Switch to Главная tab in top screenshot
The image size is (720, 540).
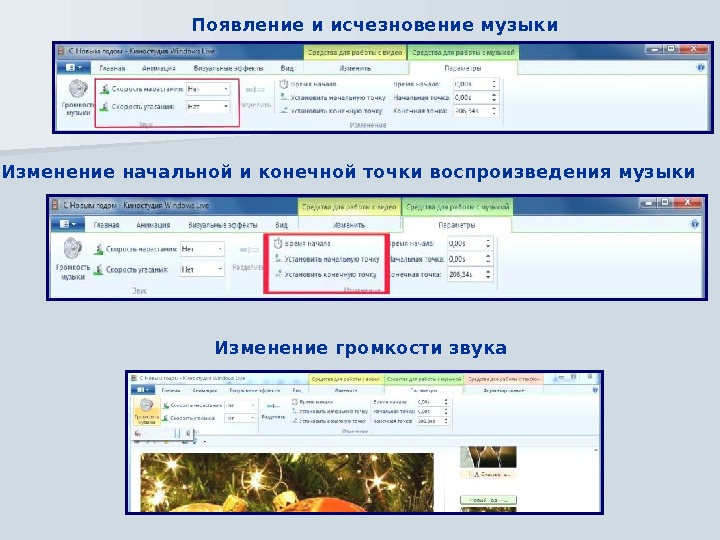tap(112, 68)
